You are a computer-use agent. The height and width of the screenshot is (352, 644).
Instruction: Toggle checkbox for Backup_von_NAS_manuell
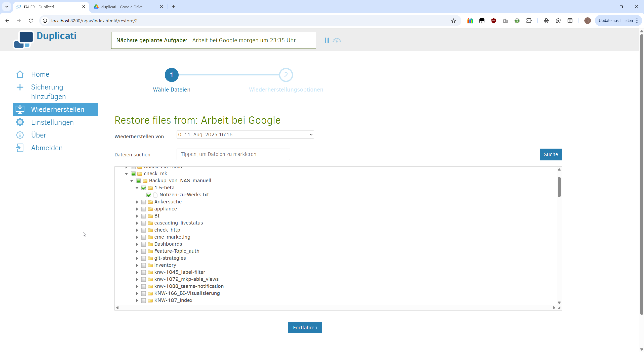point(138,181)
